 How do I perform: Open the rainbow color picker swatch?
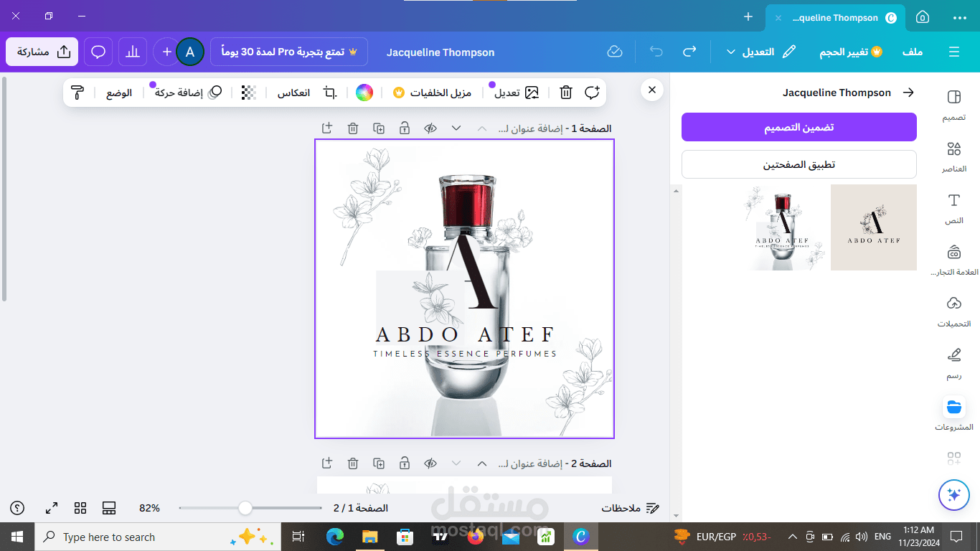click(364, 93)
